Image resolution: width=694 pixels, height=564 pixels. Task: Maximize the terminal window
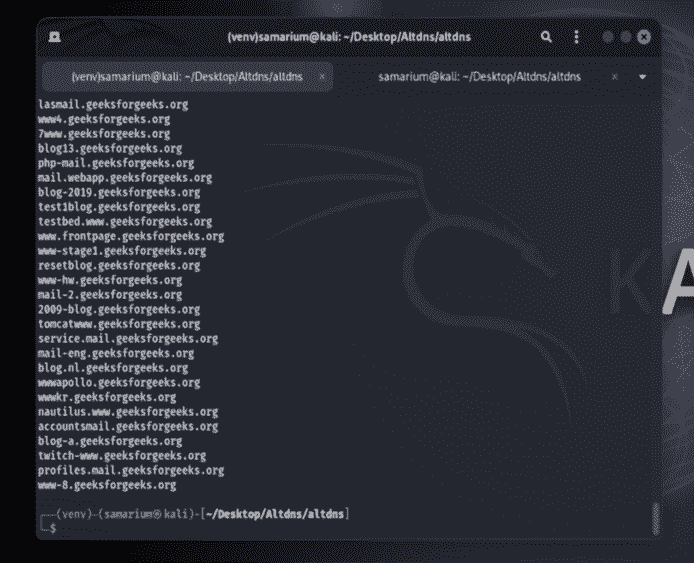point(625,37)
